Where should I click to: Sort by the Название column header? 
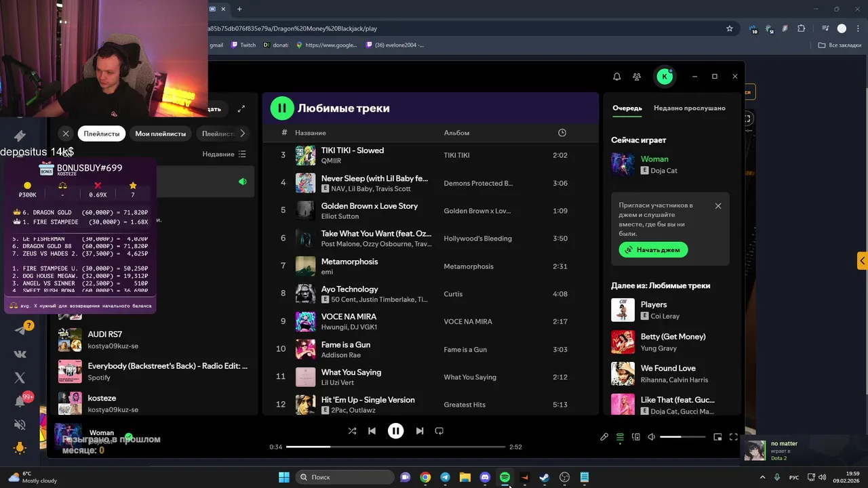point(311,133)
